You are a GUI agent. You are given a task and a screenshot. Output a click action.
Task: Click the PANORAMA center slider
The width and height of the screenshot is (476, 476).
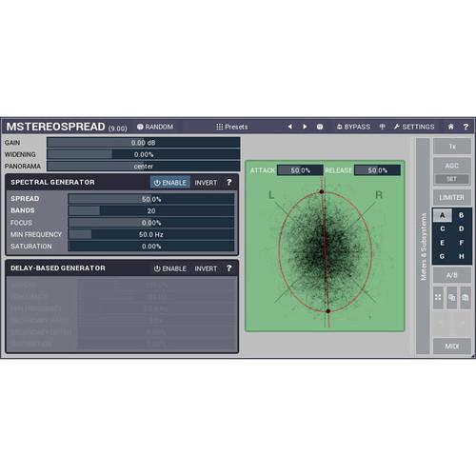(x=144, y=166)
